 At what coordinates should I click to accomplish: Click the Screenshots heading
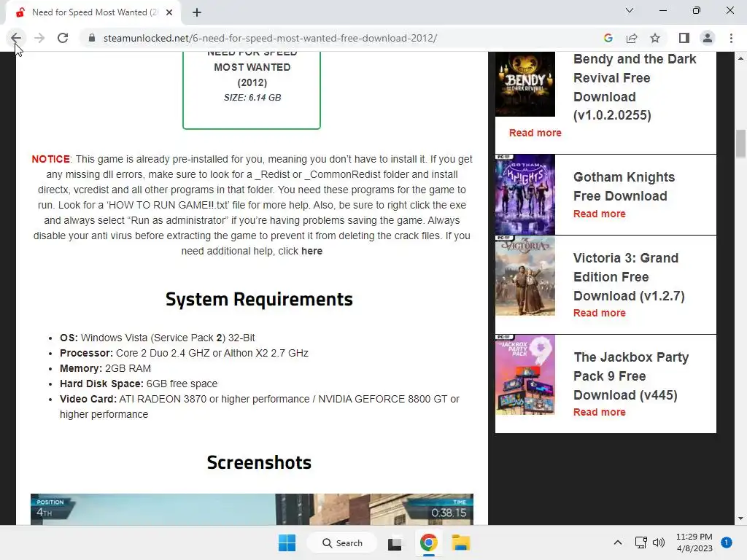point(259,462)
